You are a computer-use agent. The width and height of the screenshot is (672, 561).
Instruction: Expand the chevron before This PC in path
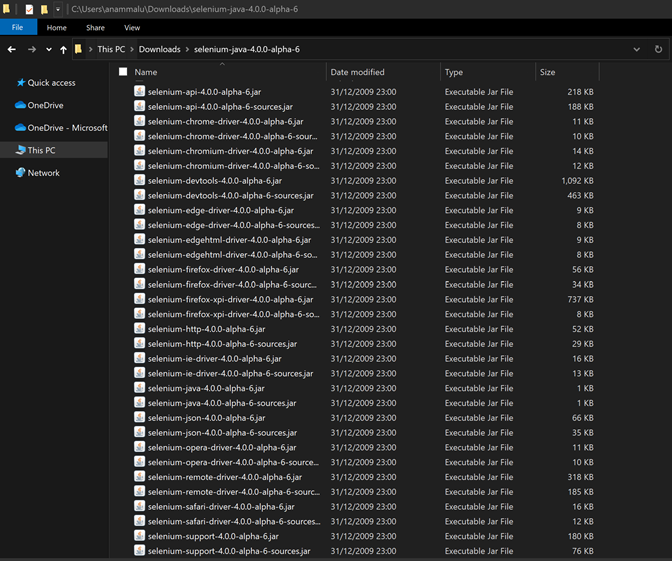90,49
